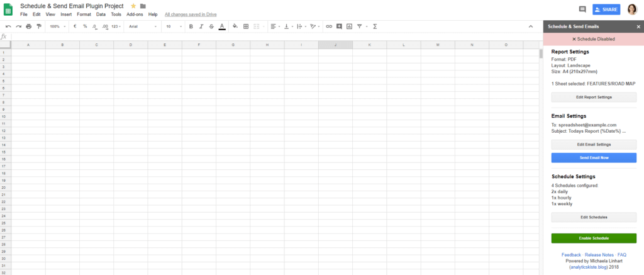
Task: Open the Data menu
Action: click(x=101, y=14)
